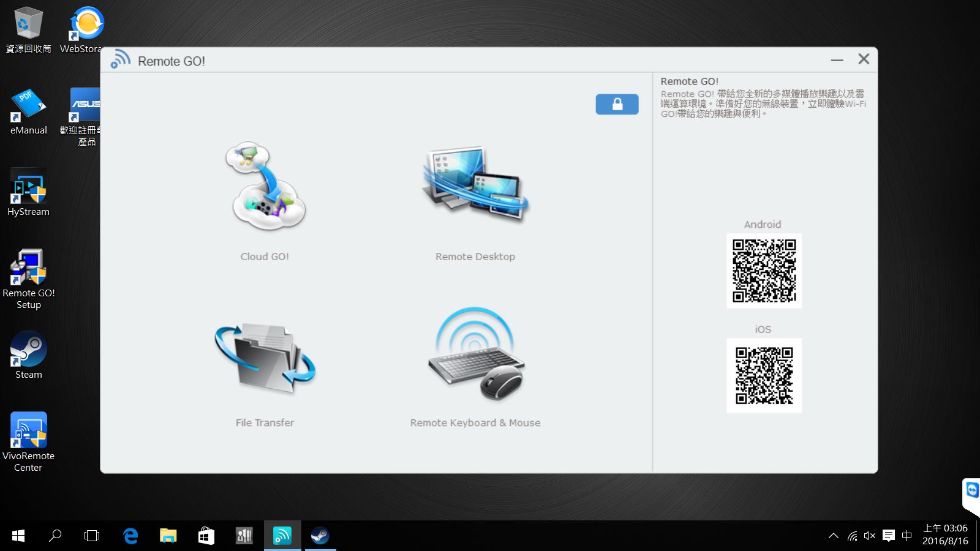Show hidden system tray icons
Screen dimensions: 980x551
click(x=834, y=536)
